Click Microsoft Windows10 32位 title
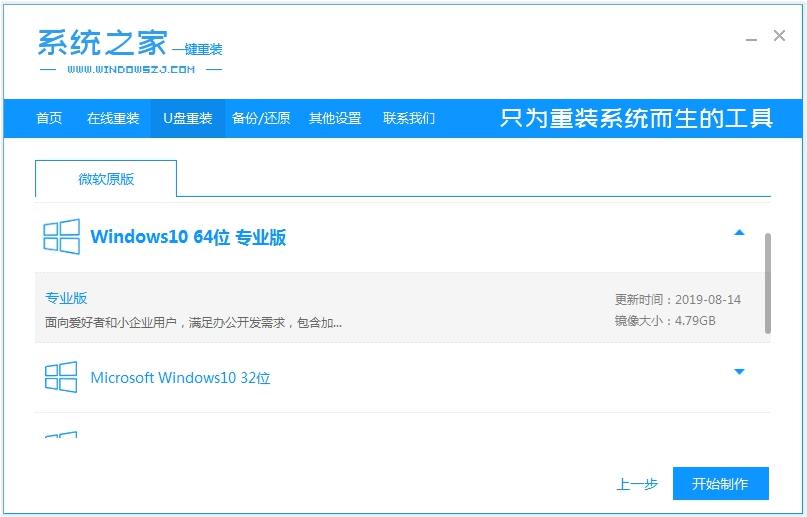This screenshot has width=807, height=517. [x=180, y=378]
